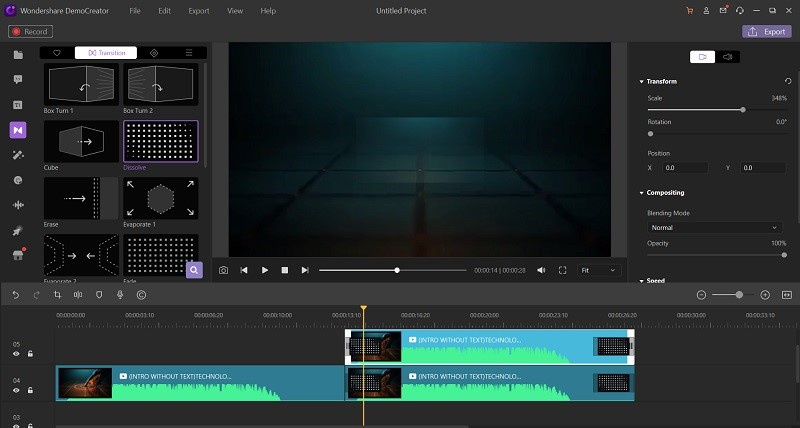The image size is (800, 428).
Task: Skip to next frame
Action: point(305,270)
